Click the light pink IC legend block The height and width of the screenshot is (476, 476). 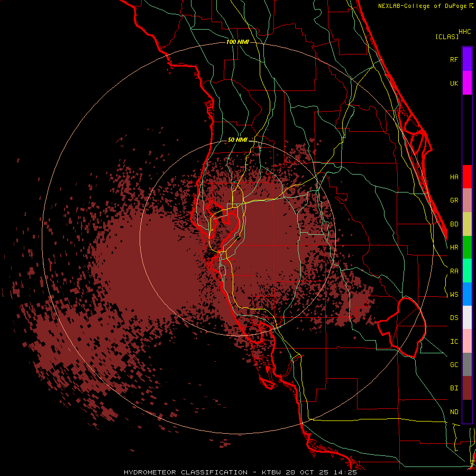(467, 341)
